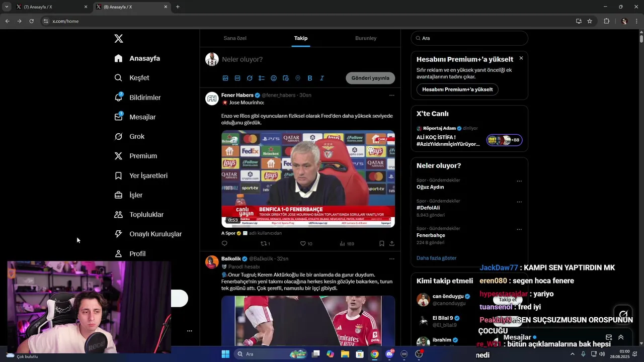644x362 pixels.
Task: Open İşler jobs page
Action: coord(128,195)
